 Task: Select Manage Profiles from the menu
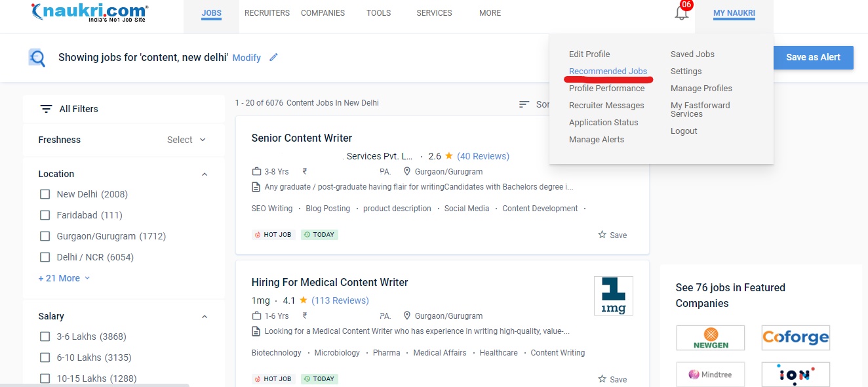pyautogui.click(x=701, y=89)
